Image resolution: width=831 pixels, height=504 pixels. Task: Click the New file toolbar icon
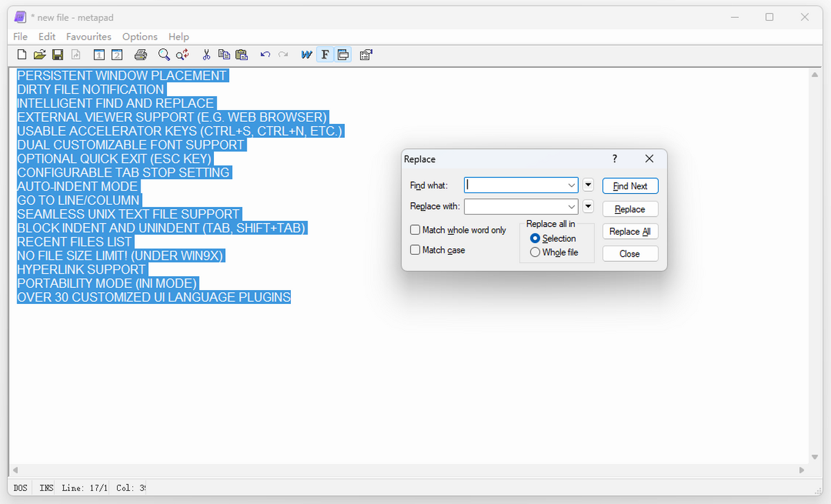coord(21,55)
